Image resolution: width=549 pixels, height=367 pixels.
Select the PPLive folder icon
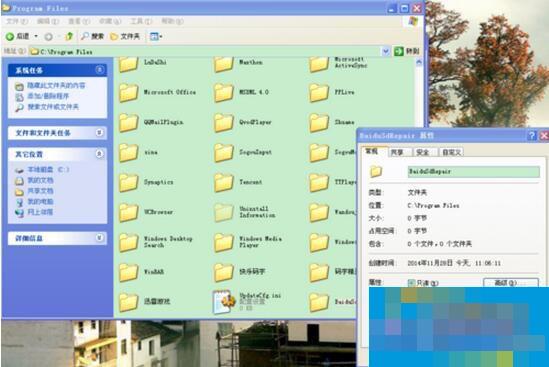(x=319, y=93)
